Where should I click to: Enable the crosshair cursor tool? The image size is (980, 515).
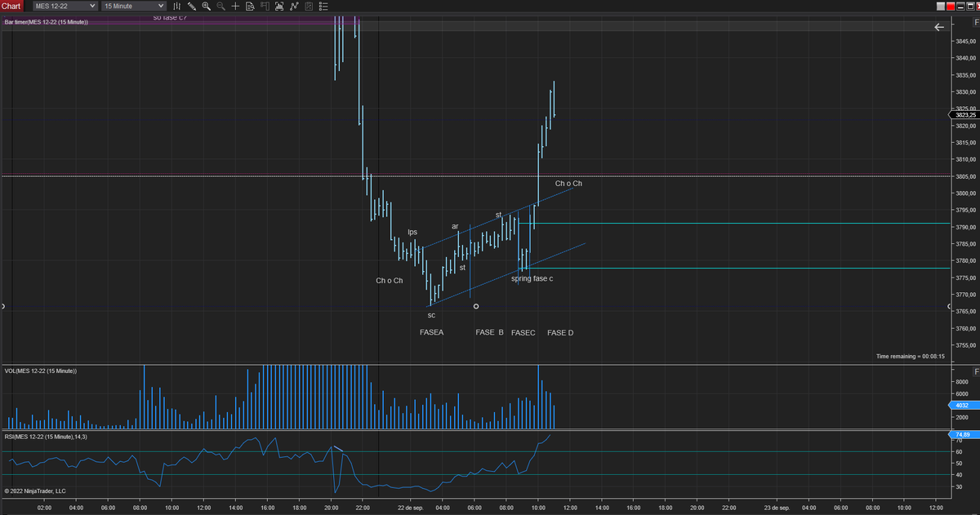(235, 6)
